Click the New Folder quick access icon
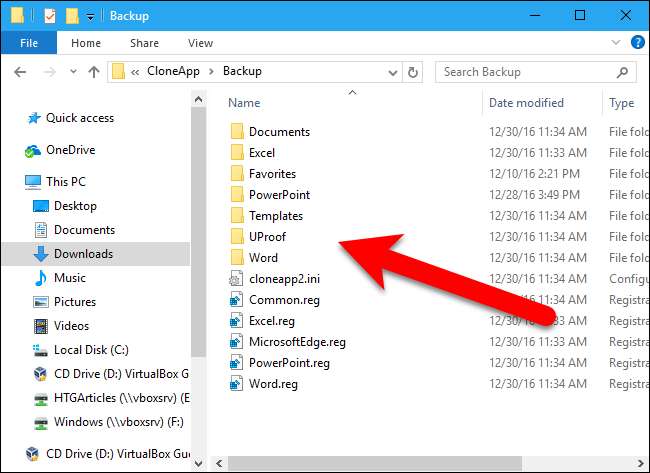The height and width of the screenshot is (473, 650). coord(72,16)
